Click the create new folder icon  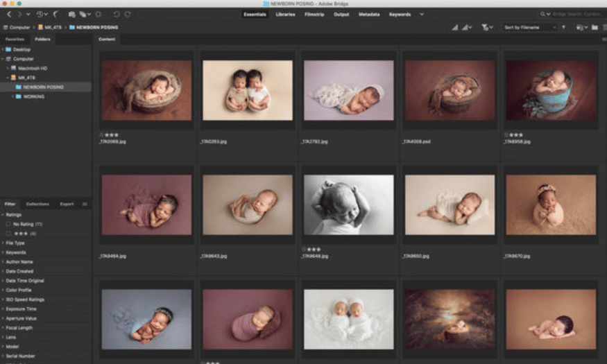[x=595, y=28]
